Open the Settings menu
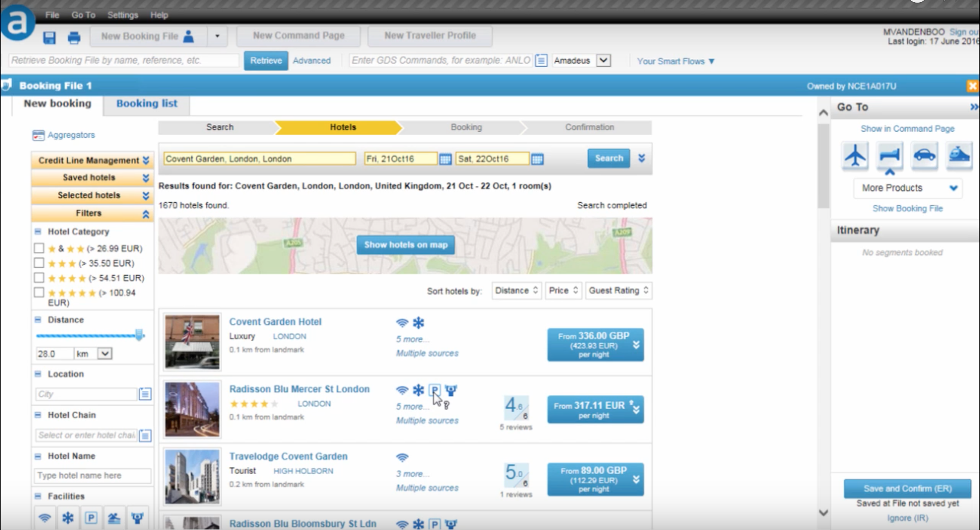 [123, 15]
